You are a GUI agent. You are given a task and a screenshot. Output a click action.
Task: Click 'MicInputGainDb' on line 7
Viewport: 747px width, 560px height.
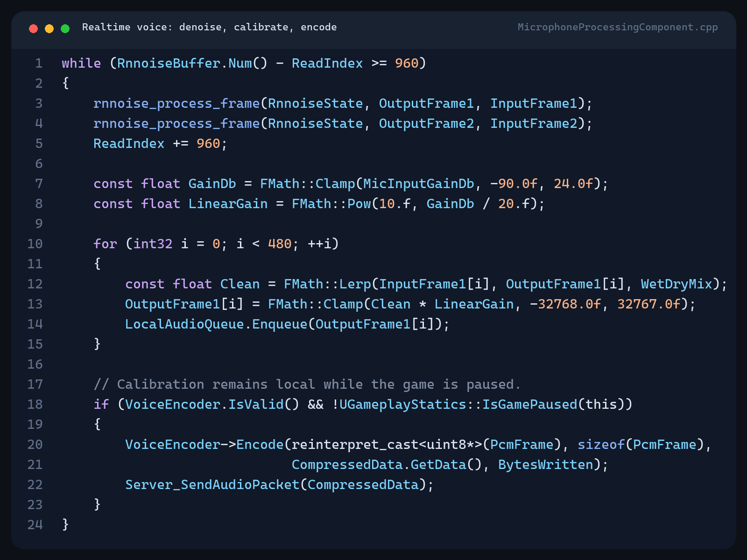coord(418,183)
